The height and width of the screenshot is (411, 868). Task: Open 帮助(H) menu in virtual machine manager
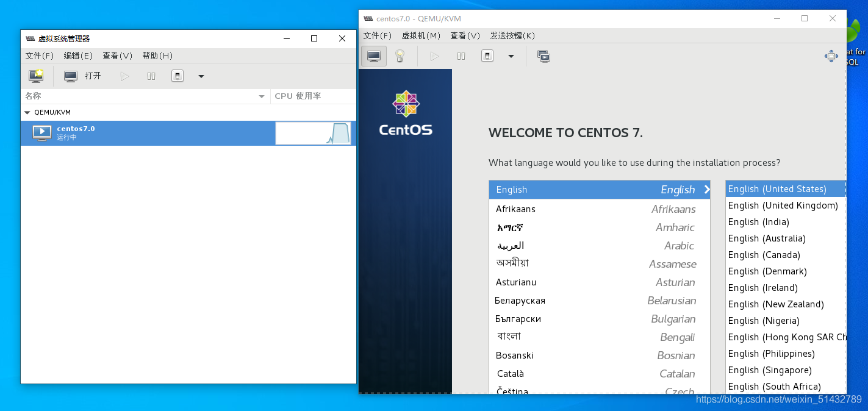pos(157,55)
